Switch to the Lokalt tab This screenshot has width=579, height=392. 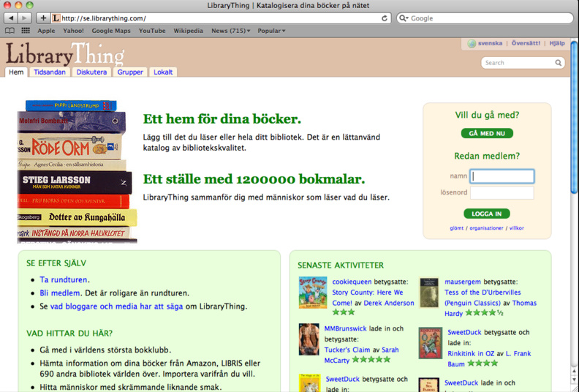point(163,72)
